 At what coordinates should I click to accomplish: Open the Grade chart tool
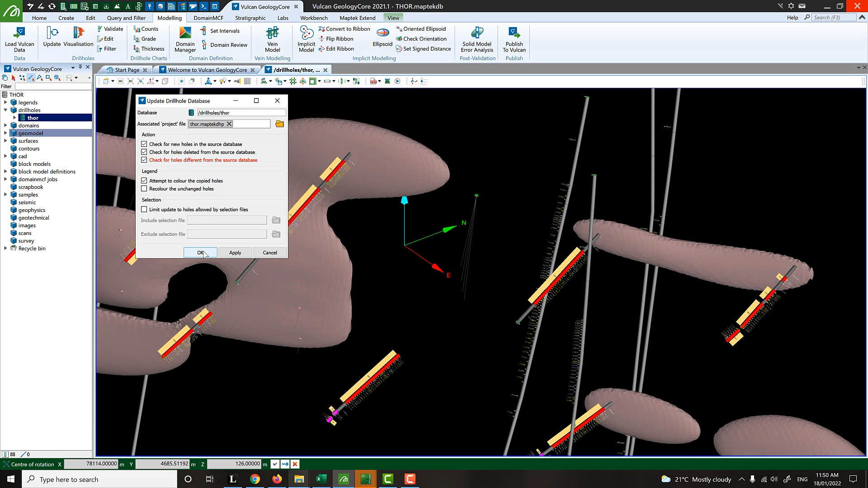coord(145,39)
